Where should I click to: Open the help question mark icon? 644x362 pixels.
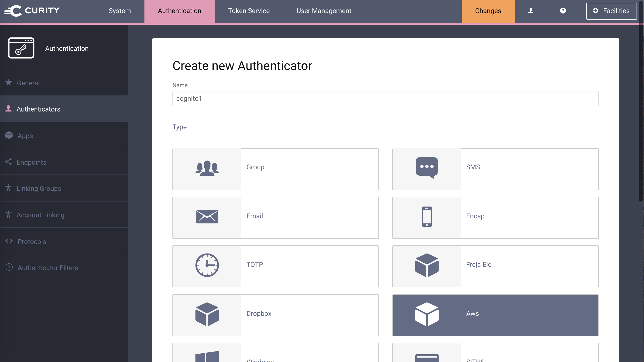pos(563,11)
